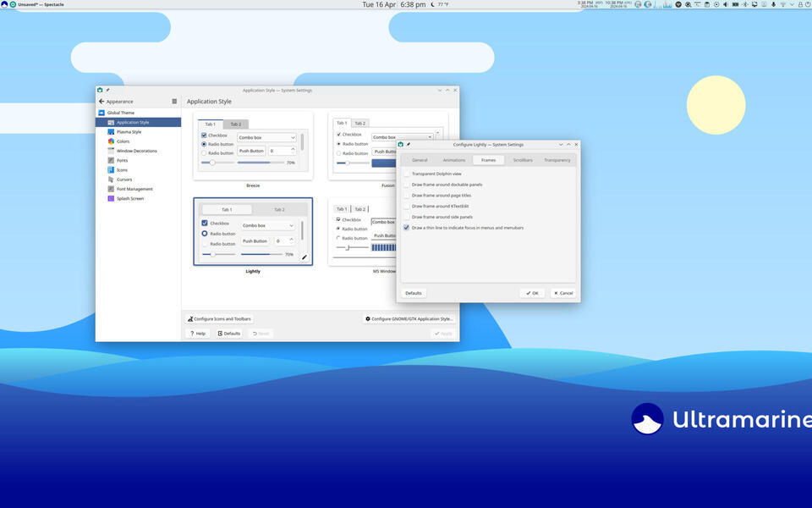This screenshot has height=508, width=812.
Task: Open the hamburger menu in System Settings sidebar
Action: pyautogui.click(x=174, y=102)
